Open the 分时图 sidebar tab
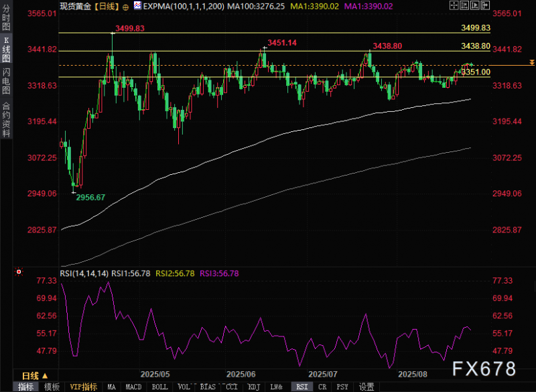Image resolution: width=536 pixels, height=392 pixels. (6, 18)
